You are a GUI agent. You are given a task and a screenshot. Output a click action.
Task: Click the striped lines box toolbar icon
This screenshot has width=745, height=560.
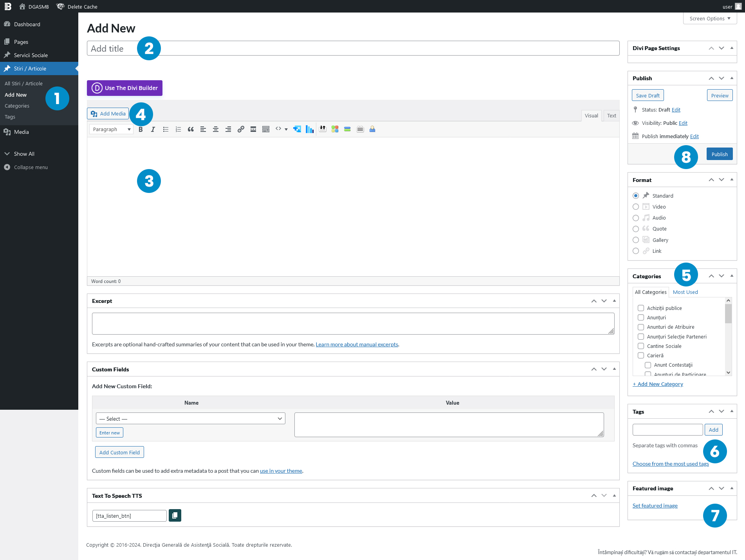point(360,129)
